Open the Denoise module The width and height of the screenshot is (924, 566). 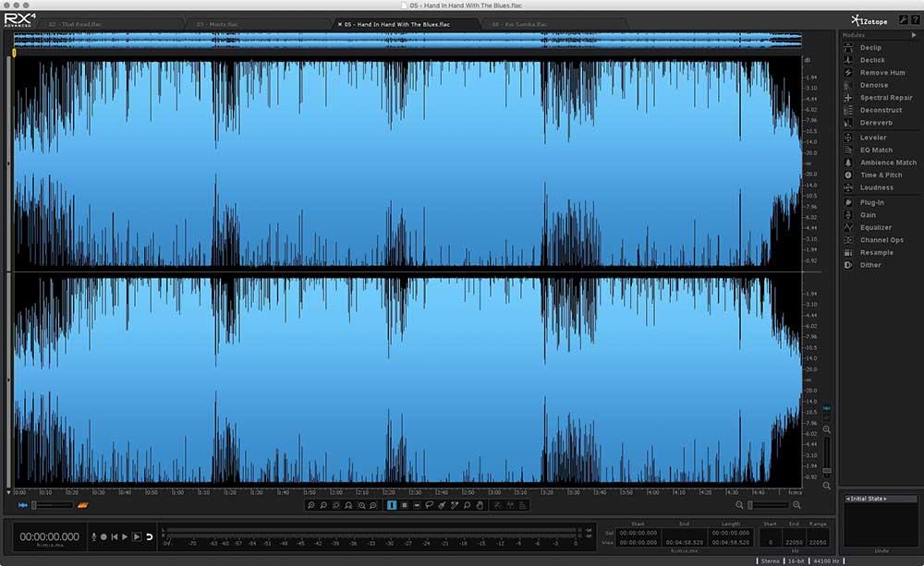click(x=874, y=85)
